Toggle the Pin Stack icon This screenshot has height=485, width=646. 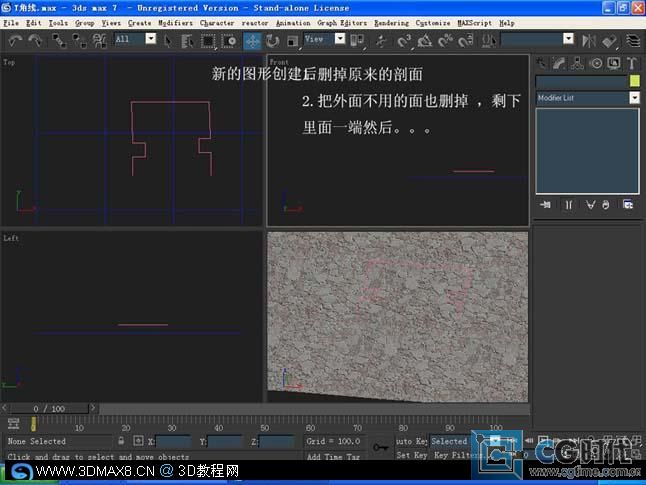click(x=546, y=204)
